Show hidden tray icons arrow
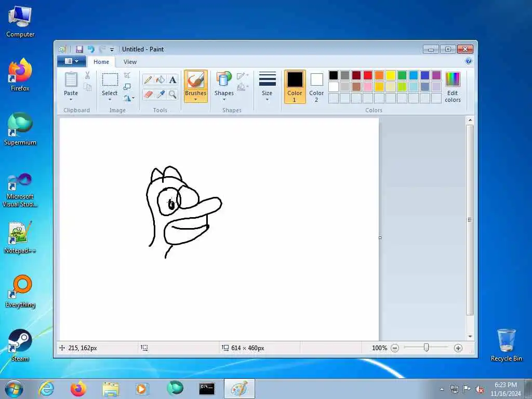Viewport: 532px width, 399px height. (442, 389)
